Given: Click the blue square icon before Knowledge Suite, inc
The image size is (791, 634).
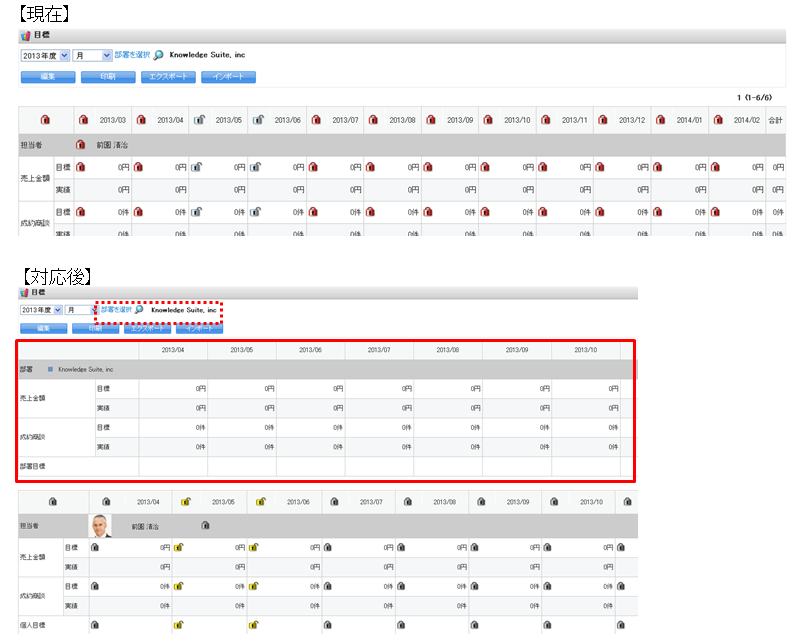Looking at the screenshot, I should click(48, 369).
